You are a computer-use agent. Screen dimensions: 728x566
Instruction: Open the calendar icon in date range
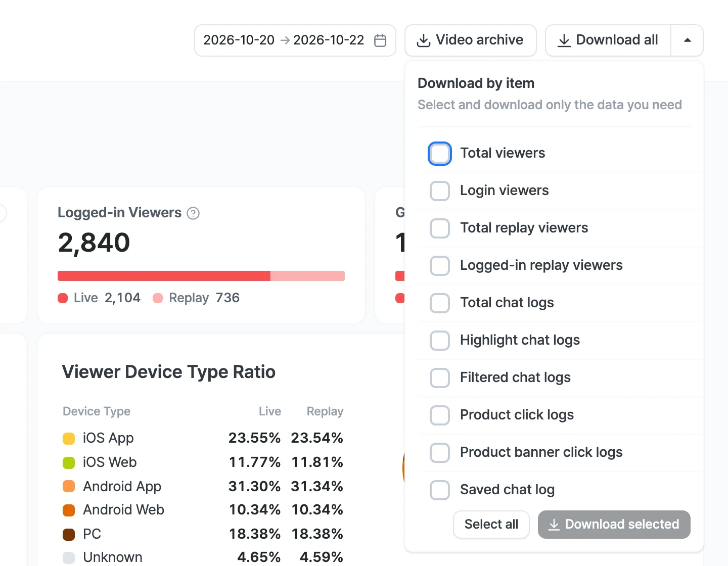[x=380, y=40]
